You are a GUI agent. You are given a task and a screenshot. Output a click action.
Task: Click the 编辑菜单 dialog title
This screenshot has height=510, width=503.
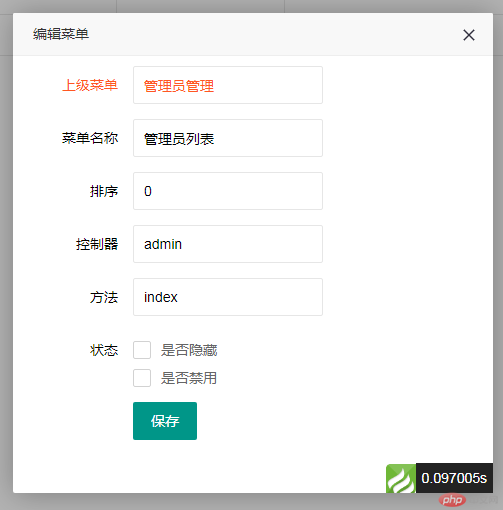[x=61, y=34]
